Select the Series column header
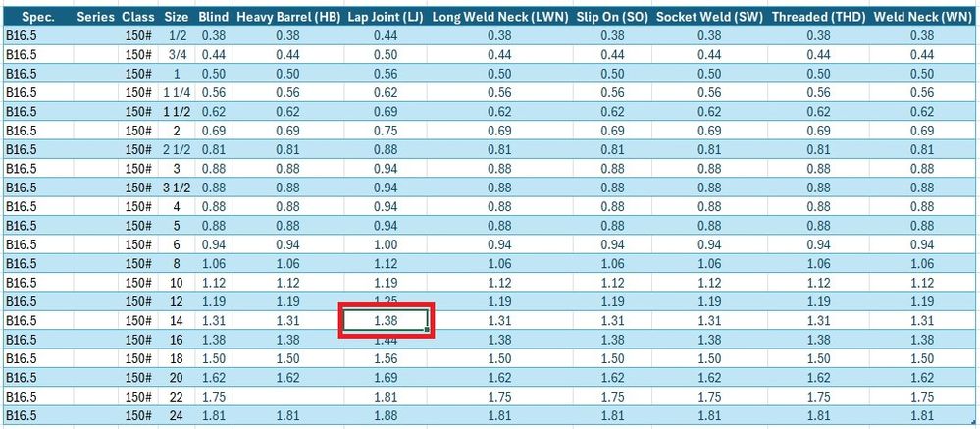 [x=95, y=17]
